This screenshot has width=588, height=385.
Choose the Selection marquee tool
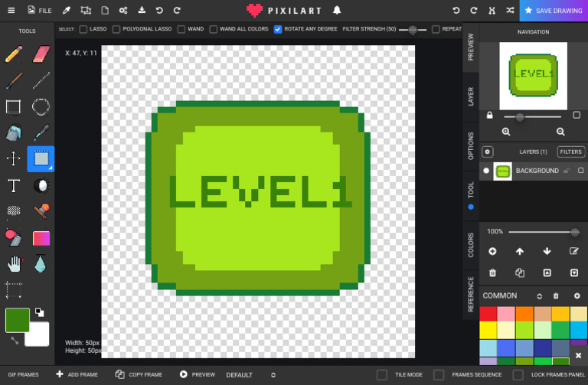pyautogui.click(x=41, y=159)
